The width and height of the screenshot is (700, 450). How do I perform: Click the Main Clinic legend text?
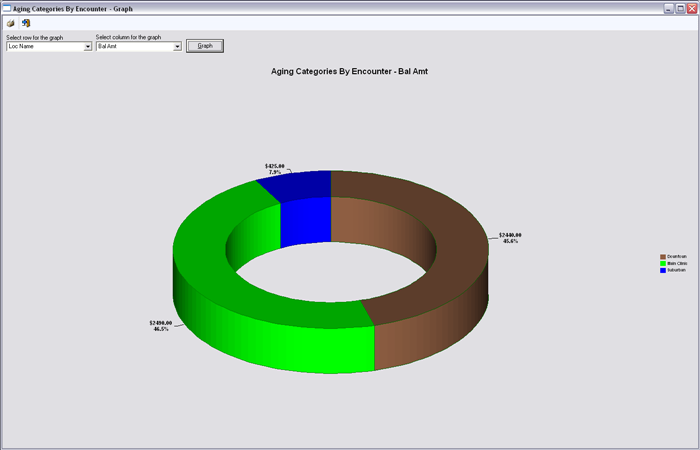[677, 263]
